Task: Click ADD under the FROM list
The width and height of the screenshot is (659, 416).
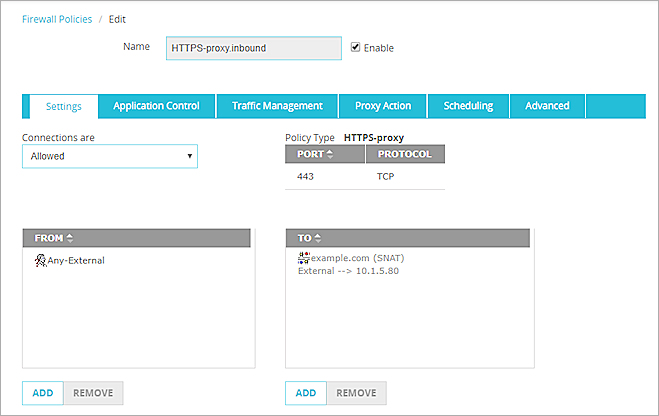Action: click(x=43, y=393)
